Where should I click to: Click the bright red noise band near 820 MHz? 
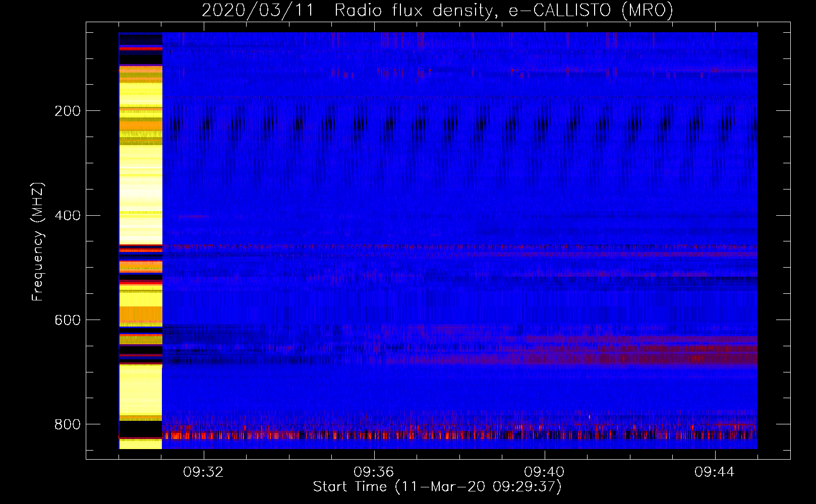pos(459,434)
